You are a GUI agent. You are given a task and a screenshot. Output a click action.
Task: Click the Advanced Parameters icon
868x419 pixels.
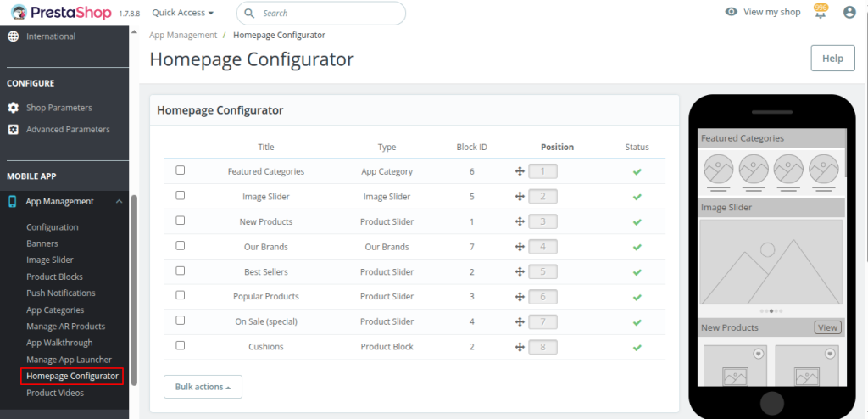click(x=14, y=129)
